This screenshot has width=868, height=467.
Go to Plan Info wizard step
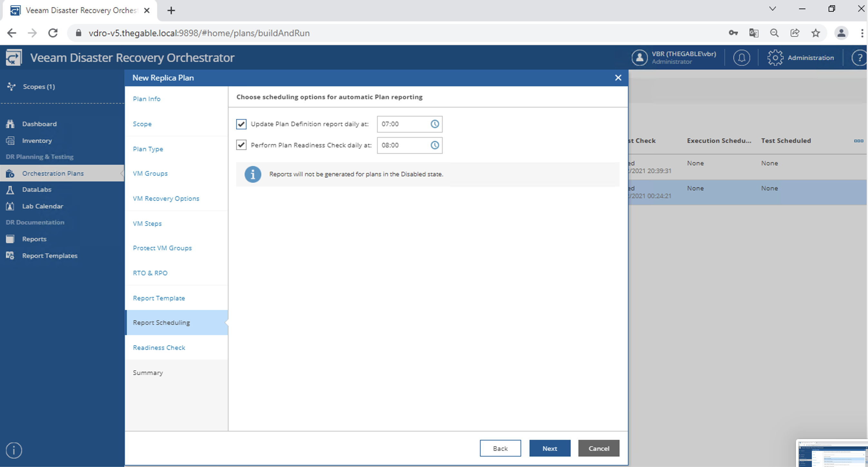point(146,99)
